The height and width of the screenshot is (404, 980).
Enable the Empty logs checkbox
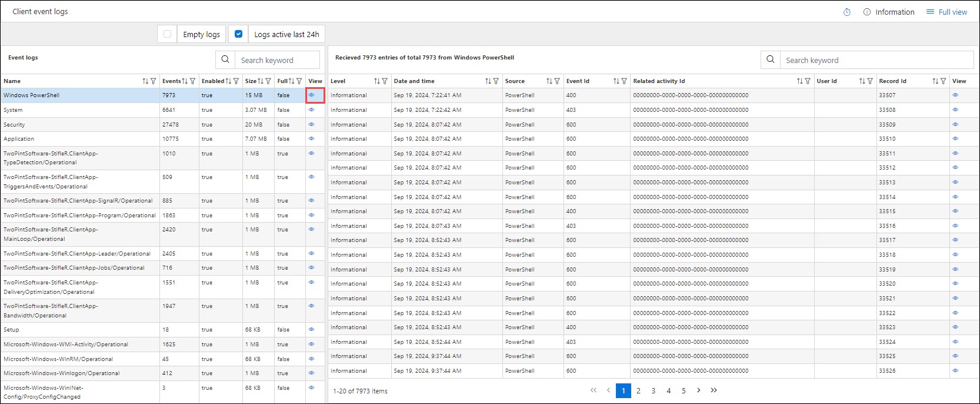[167, 34]
